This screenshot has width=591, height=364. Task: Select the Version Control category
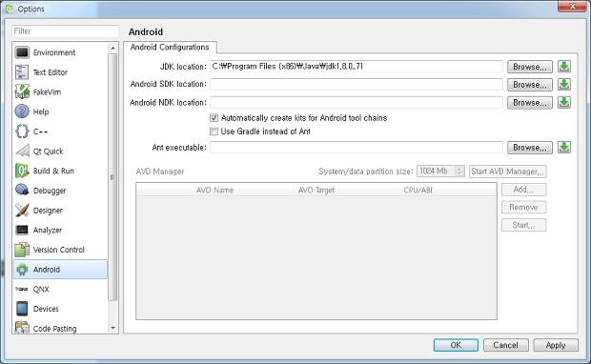[x=60, y=250]
